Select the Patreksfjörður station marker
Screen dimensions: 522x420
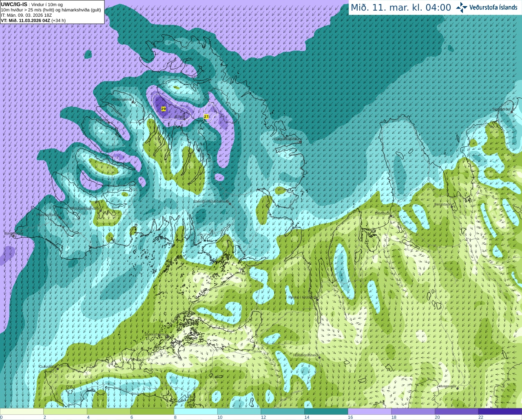pos(60,217)
